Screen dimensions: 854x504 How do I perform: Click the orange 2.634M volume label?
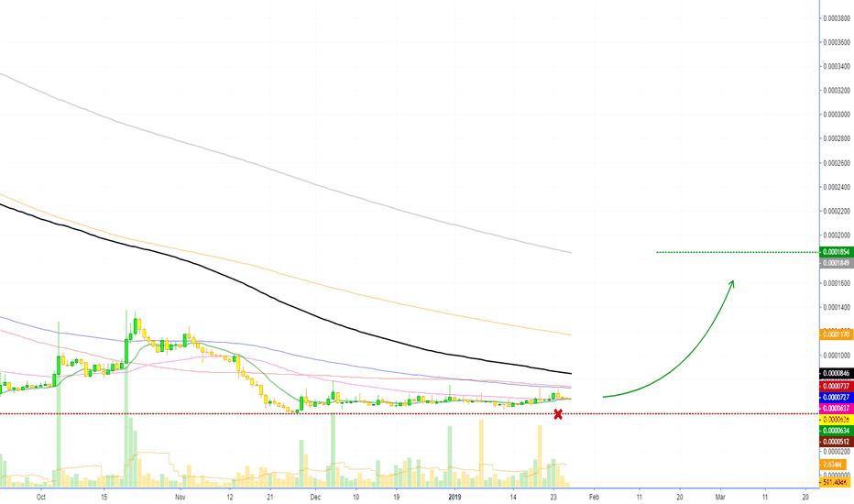833,465
